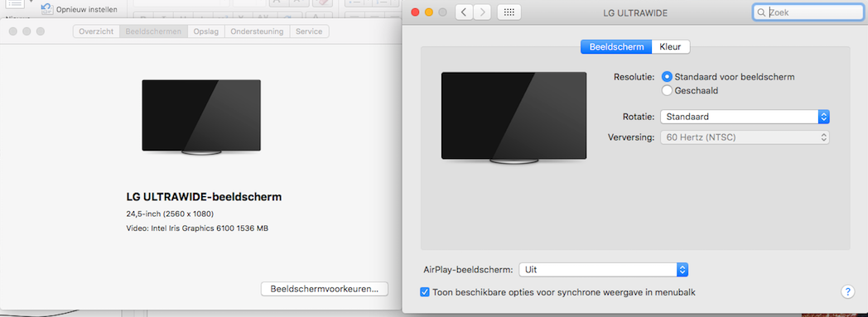Click the LG ULTRAWIDE-beeldscherm heading
The image size is (868, 317).
205,196
